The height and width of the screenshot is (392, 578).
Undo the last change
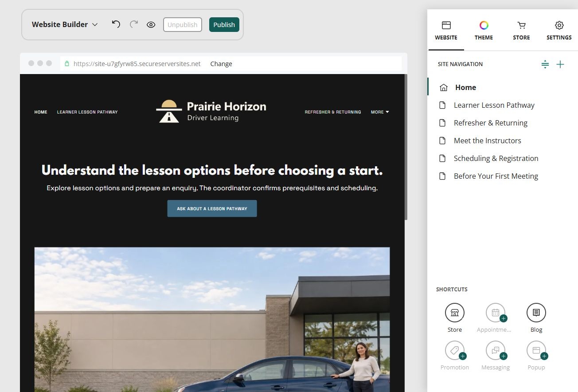[x=116, y=24]
